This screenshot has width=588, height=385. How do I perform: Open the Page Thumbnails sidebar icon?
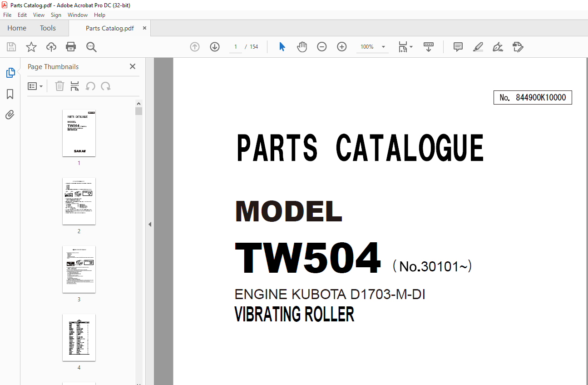[x=10, y=73]
